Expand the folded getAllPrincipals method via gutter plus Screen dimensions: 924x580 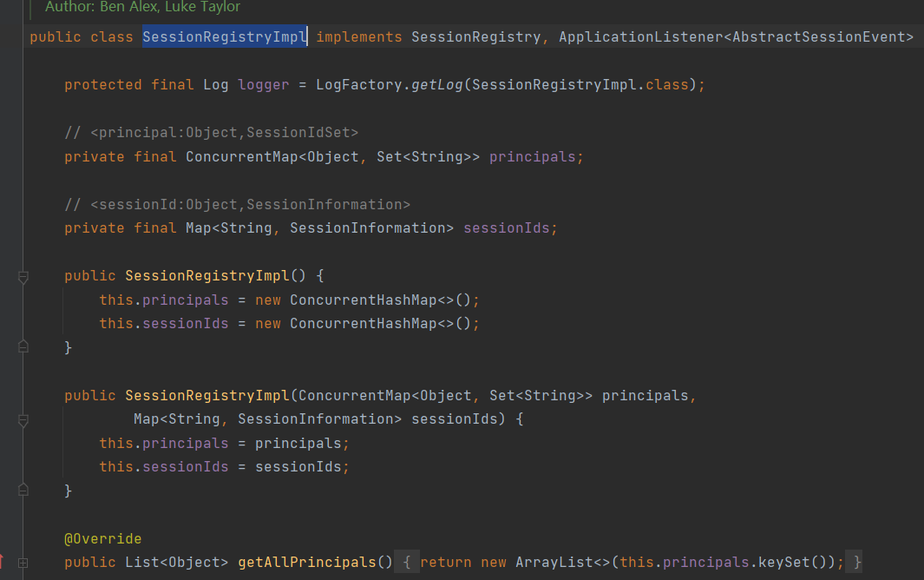23,563
